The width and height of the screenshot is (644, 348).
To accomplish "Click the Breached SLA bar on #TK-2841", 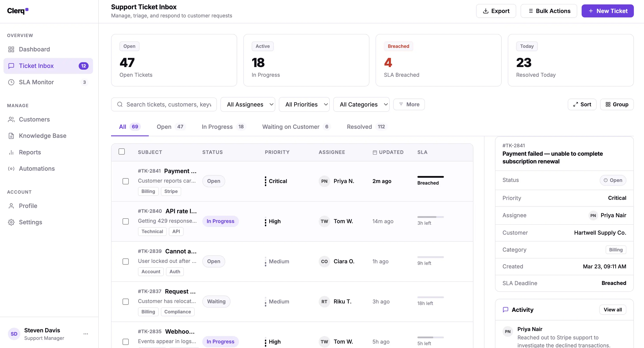I will 430,177.
